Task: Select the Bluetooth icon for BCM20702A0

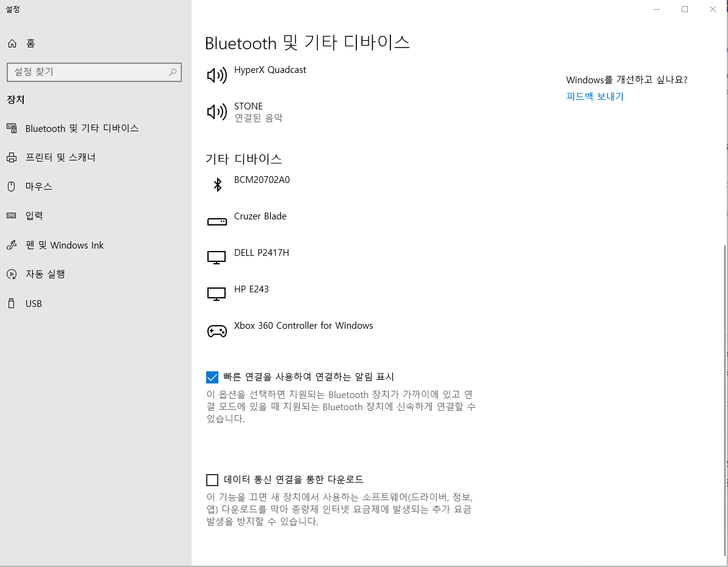Action: [217, 185]
